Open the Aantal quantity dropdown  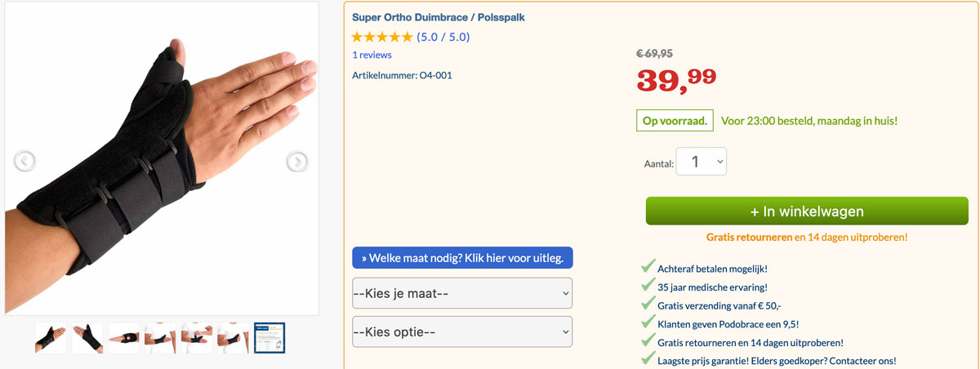(702, 162)
